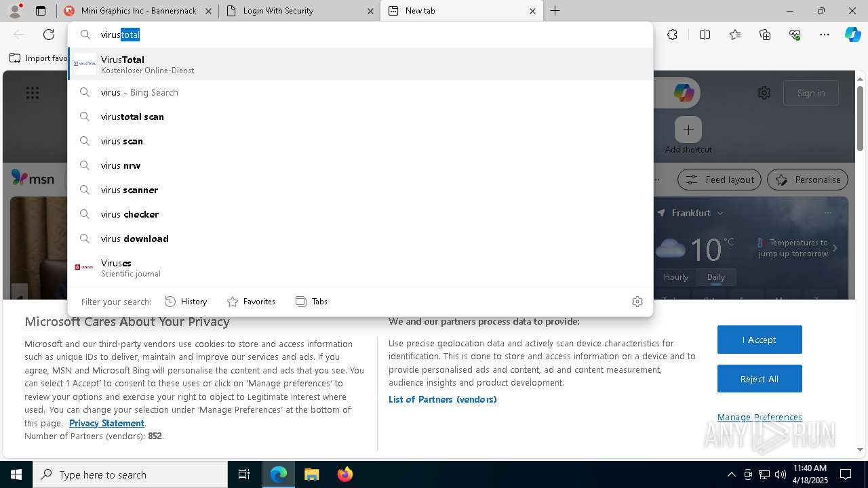Image resolution: width=868 pixels, height=488 pixels.
Task: Select 'virus nrw' suggestion
Action: click(x=360, y=165)
